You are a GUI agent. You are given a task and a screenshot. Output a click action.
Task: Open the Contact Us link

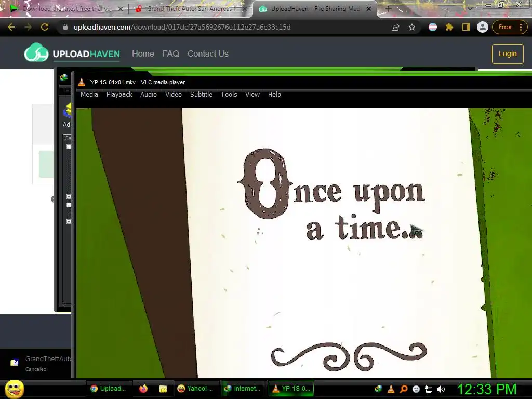click(208, 54)
